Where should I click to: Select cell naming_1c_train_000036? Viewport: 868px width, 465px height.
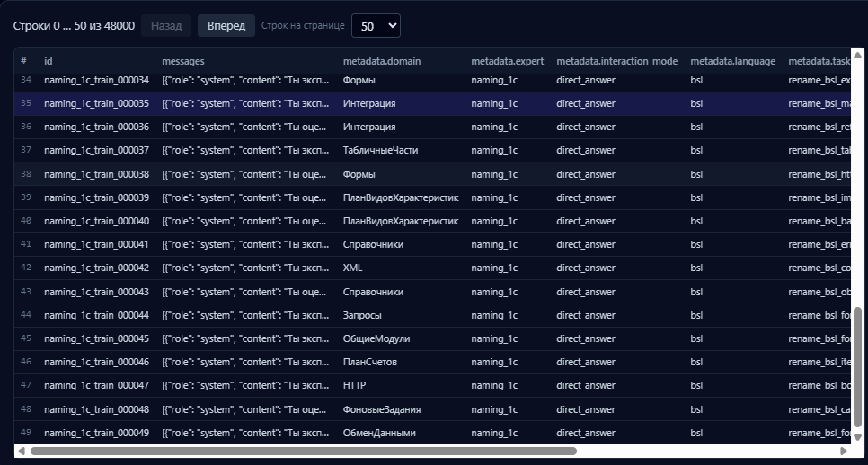(96, 127)
